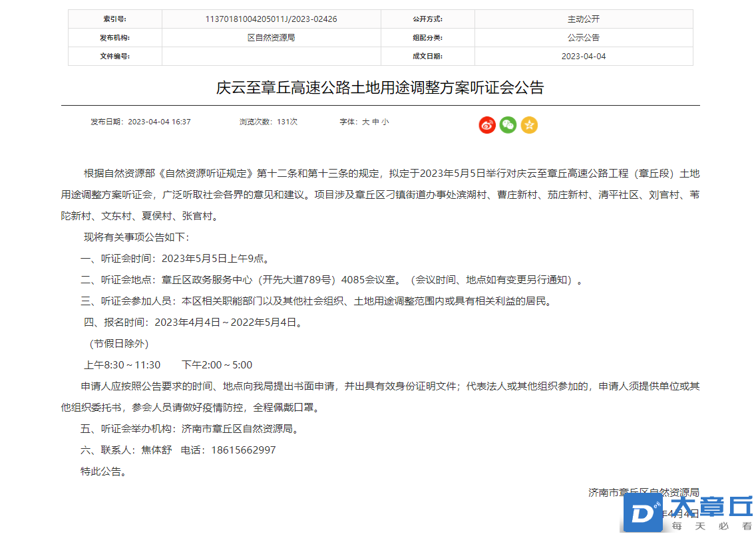Screen dimensions: 756x536
Task: Click the 节假日除外 note
Action: click(x=119, y=344)
